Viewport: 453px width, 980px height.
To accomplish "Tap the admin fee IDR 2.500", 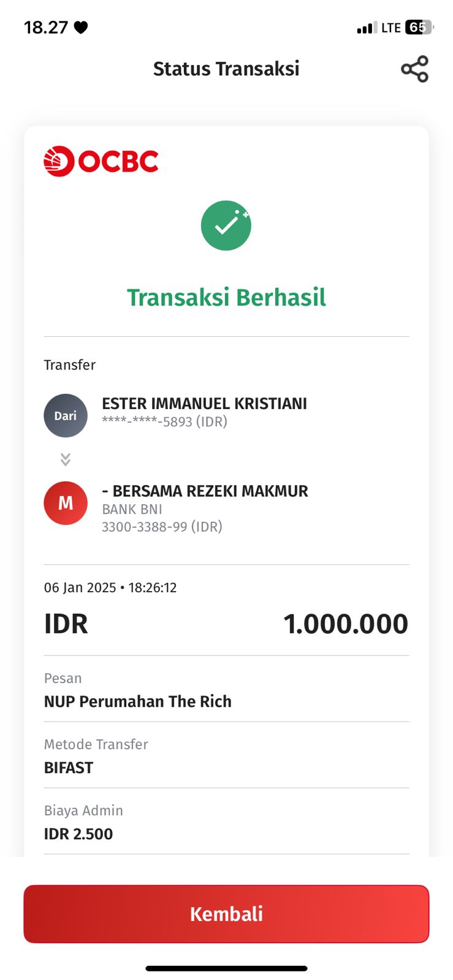I will point(78,834).
